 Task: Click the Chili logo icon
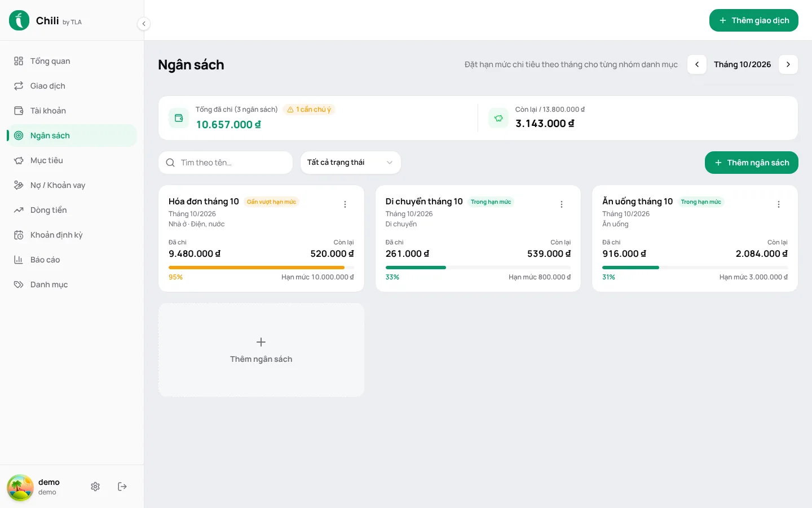coord(19,20)
